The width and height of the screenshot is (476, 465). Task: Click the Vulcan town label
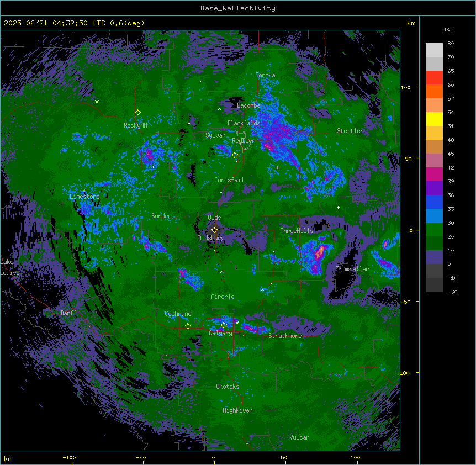(299, 437)
